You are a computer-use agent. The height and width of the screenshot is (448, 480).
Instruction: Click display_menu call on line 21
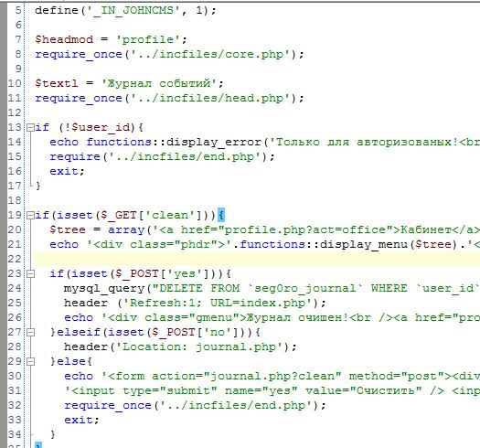coord(364,245)
